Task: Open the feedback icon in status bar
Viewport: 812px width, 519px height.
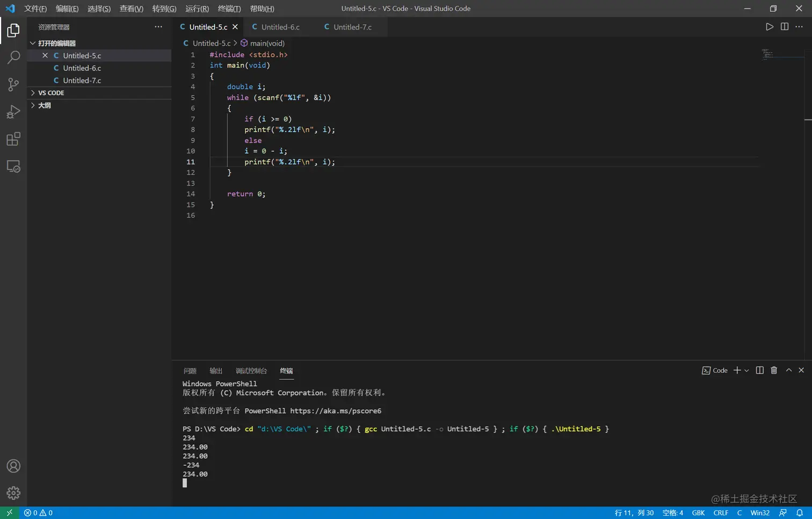Action: tap(783, 513)
